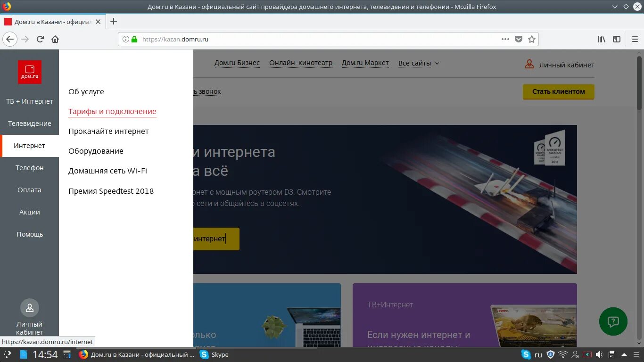Click the file document icon in taskbar
Screen dimensions: 644x362
coord(23,354)
